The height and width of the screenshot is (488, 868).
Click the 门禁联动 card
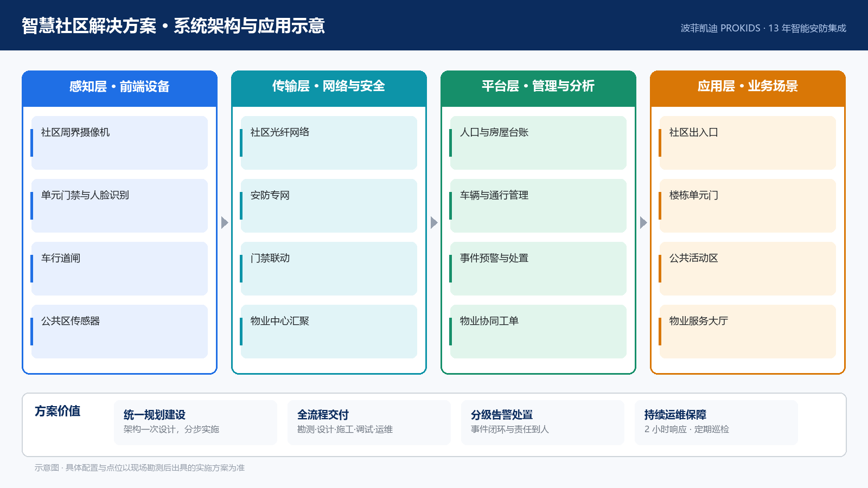(x=329, y=268)
